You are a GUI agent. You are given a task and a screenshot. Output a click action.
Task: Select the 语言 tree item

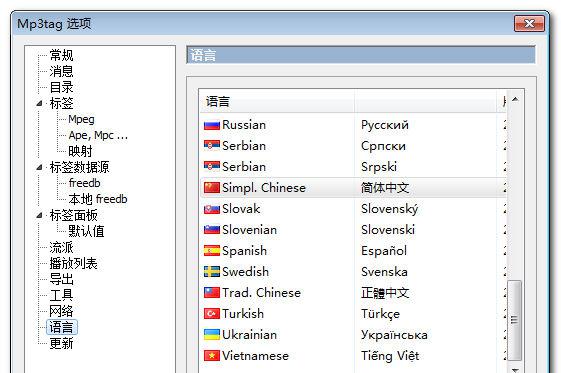[x=62, y=327]
